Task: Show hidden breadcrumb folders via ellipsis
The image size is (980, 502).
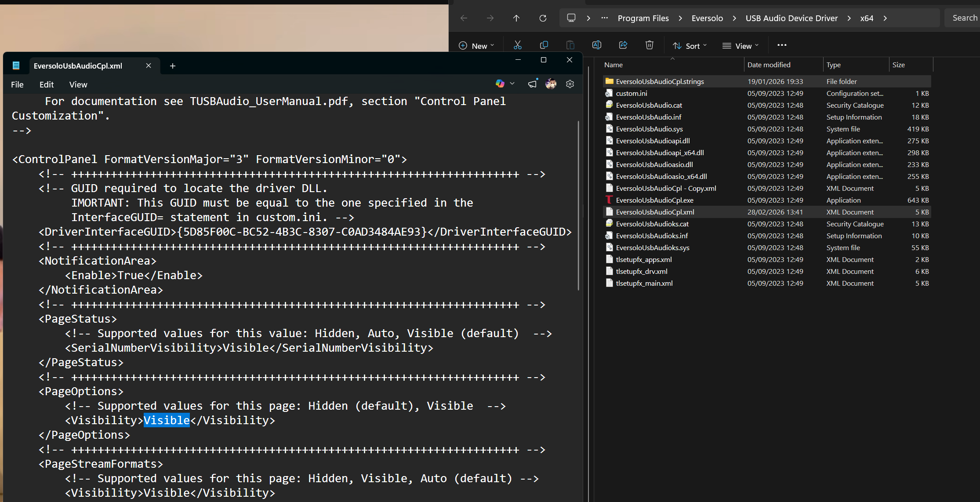Action: 605,18
